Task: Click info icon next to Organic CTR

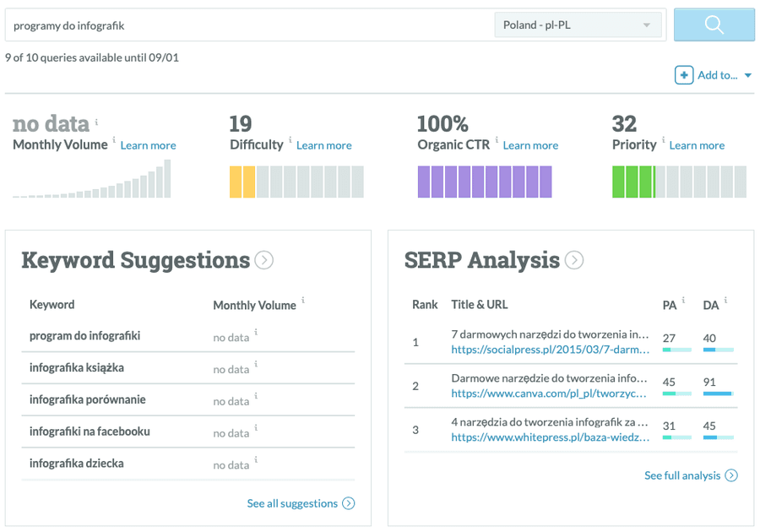Action: 497,140
